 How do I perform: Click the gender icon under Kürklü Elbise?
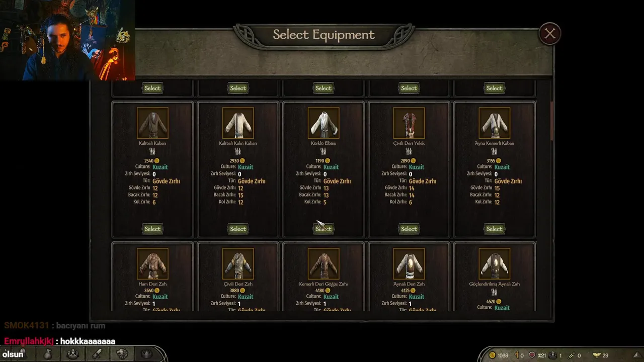click(324, 151)
